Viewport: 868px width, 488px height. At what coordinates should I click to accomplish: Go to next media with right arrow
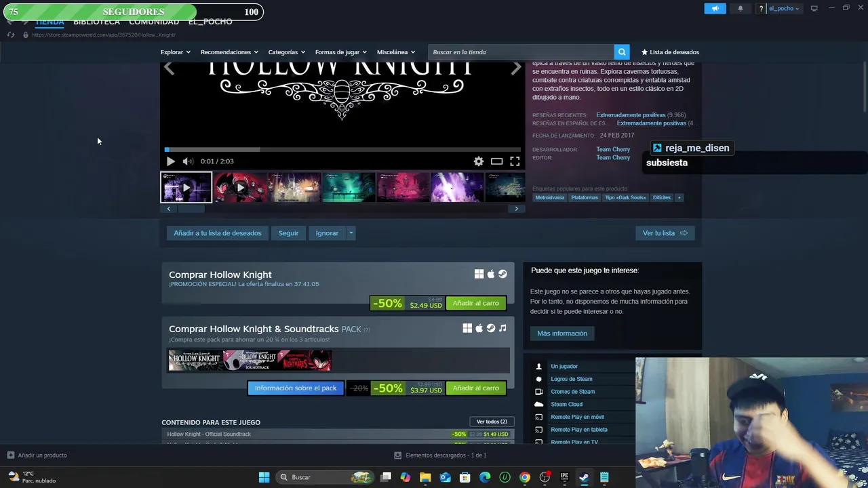point(516,68)
